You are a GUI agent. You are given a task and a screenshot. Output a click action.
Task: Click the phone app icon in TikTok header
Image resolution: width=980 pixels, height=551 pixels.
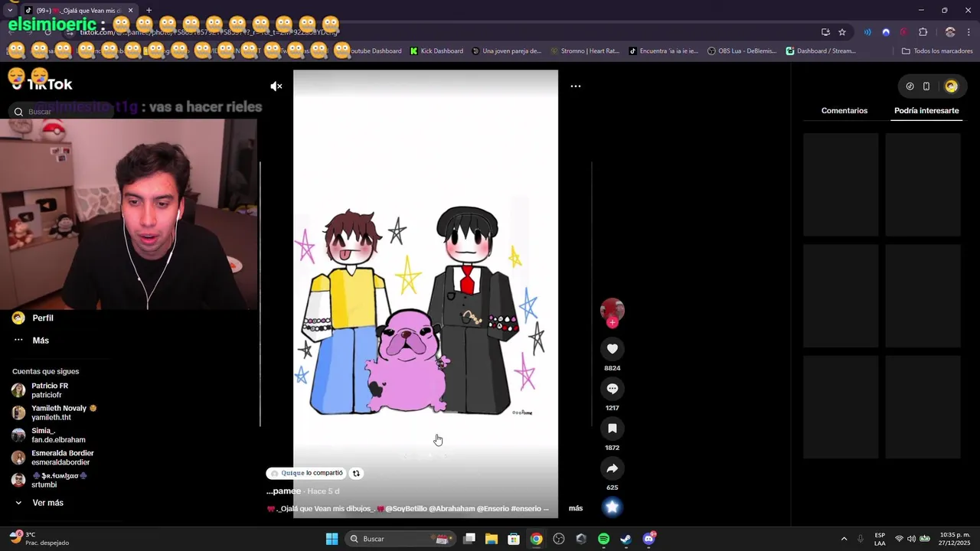tap(926, 86)
